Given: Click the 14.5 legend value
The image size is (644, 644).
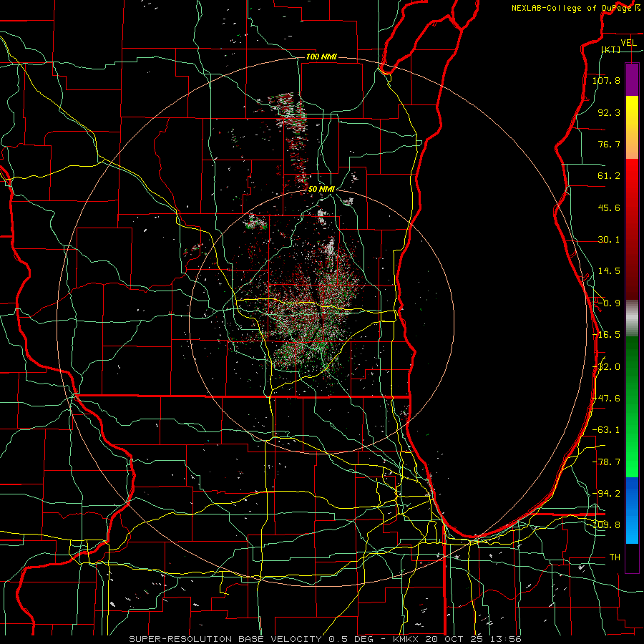Looking at the screenshot, I should pyautogui.click(x=609, y=271).
